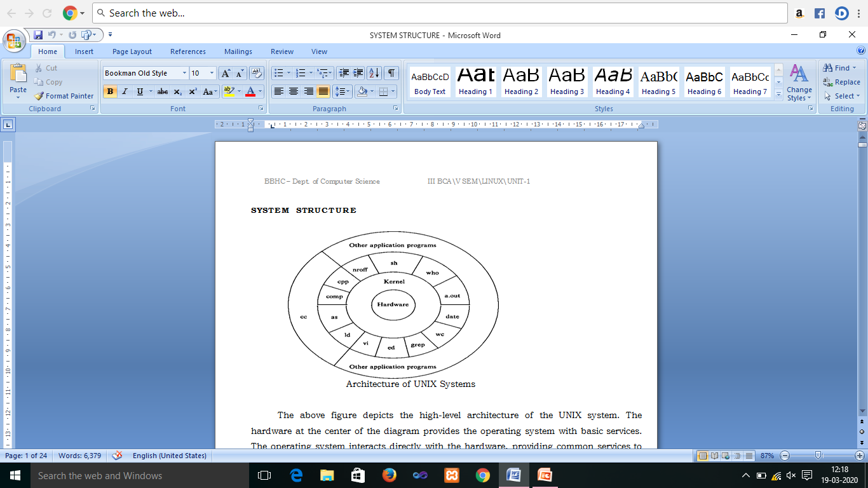
Task: Open Firefox from the taskbar
Action: [389, 475]
